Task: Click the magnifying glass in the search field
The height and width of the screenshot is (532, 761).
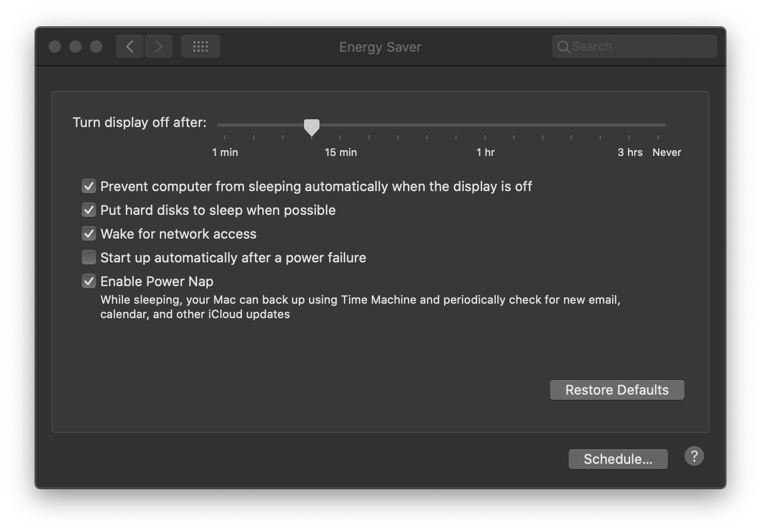Action: point(565,46)
